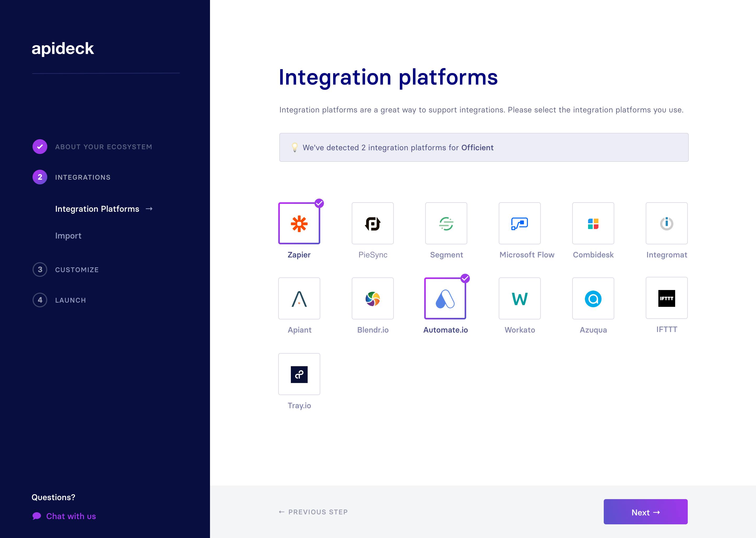Screen dimensions: 756x538
Task: Pick the Azuqua platform tile
Action: tap(593, 298)
